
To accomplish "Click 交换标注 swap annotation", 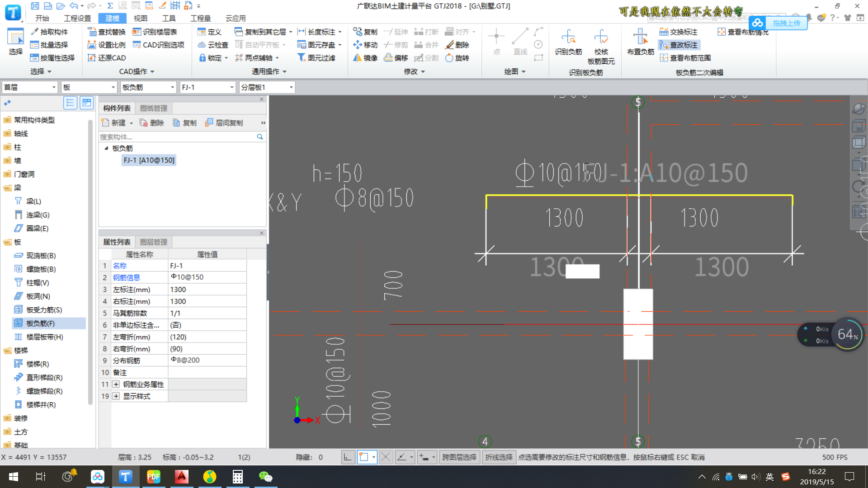I will click(x=679, y=32).
